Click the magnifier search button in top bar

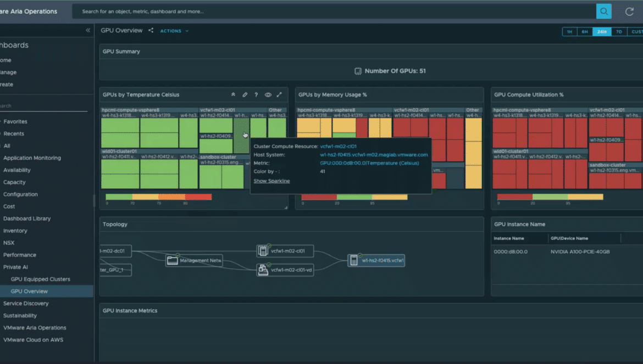(603, 12)
